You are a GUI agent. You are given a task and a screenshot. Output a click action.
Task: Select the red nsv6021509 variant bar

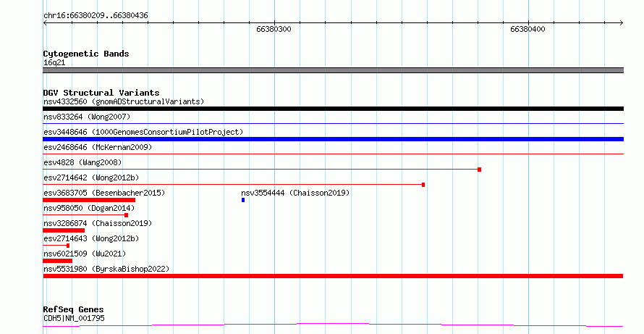tap(57, 261)
